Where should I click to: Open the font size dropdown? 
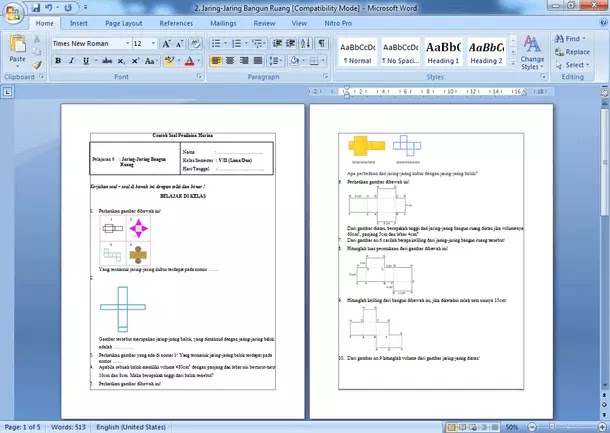click(x=153, y=44)
